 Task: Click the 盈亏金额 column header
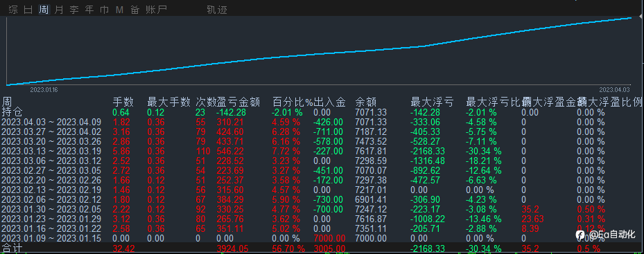coord(238,102)
